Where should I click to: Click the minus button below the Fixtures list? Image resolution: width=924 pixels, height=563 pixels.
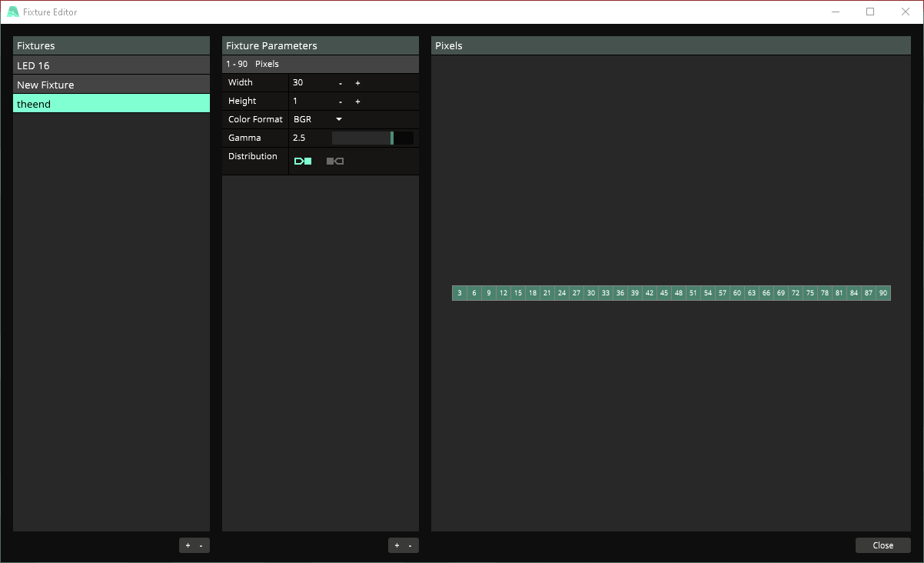[x=201, y=545]
